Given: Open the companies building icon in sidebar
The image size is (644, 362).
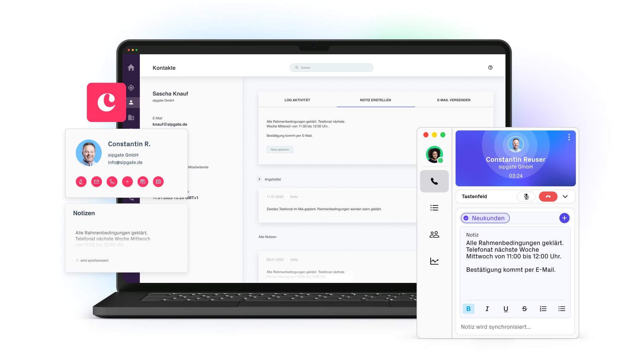Looking at the screenshot, I should pyautogui.click(x=131, y=118).
